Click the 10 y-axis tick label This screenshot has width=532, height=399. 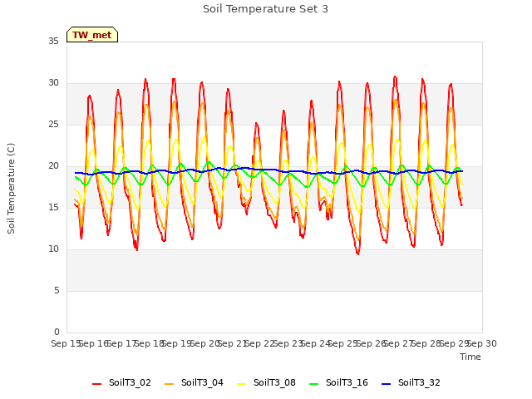click(53, 249)
